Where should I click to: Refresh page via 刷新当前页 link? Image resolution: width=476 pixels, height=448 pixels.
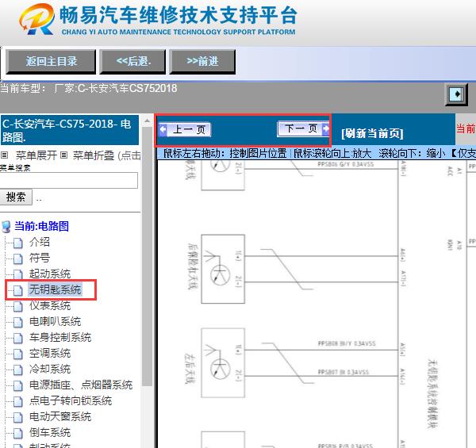[x=372, y=133]
